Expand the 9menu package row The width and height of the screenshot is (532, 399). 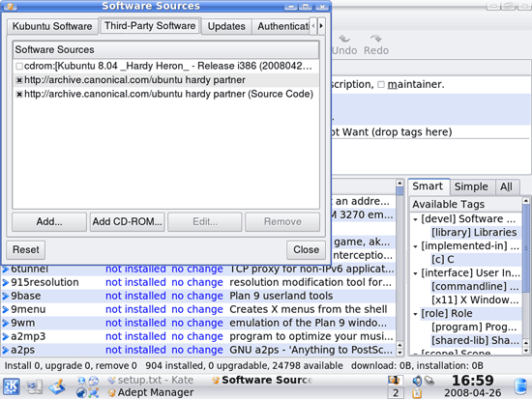pyautogui.click(x=6, y=309)
